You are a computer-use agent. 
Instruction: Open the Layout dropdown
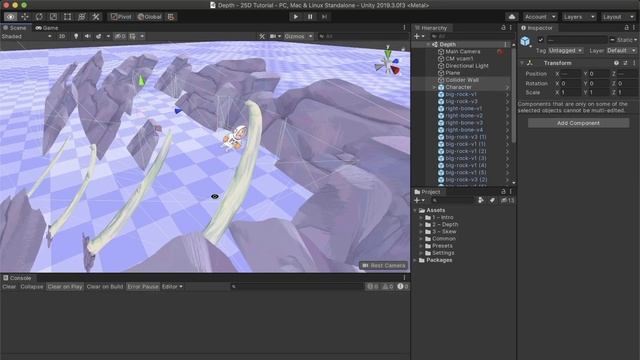tap(618, 17)
